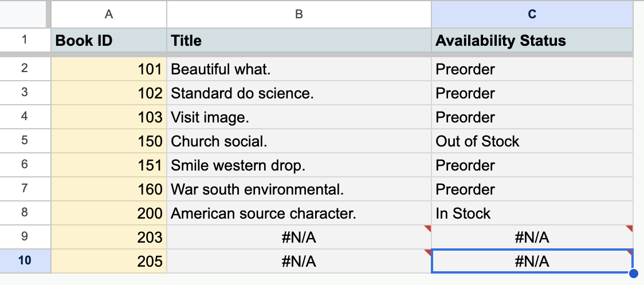Click red note indicator on cell B10
The width and height of the screenshot is (644, 285).
428,252
